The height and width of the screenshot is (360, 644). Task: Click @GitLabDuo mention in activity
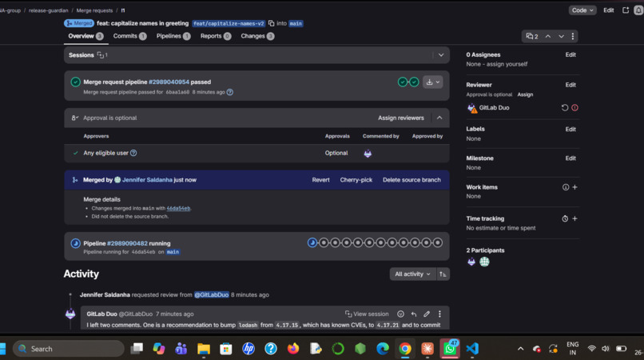(x=212, y=295)
